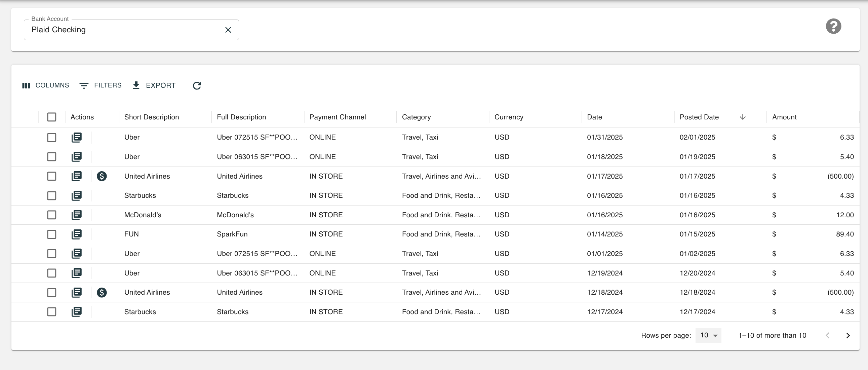Open ledger icon for Uber dated 01/31/2025
This screenshot has height=370, width=868.
click(x=77, y=137)
